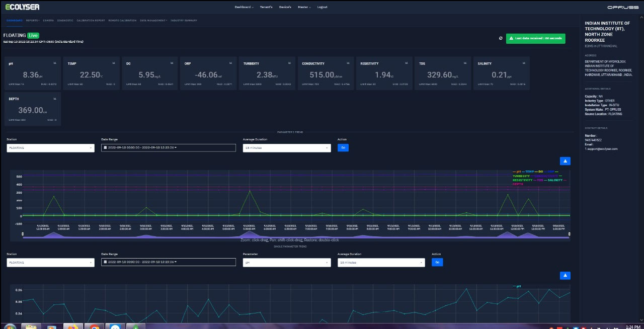
Task: Toggle the RESISTIVITY series in the legend
Action: tap(523, 180)
